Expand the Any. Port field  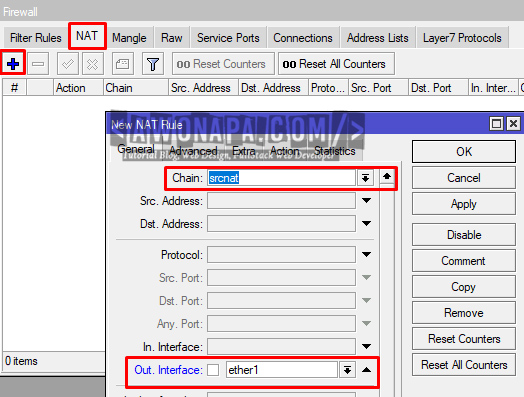pos(367,323)
